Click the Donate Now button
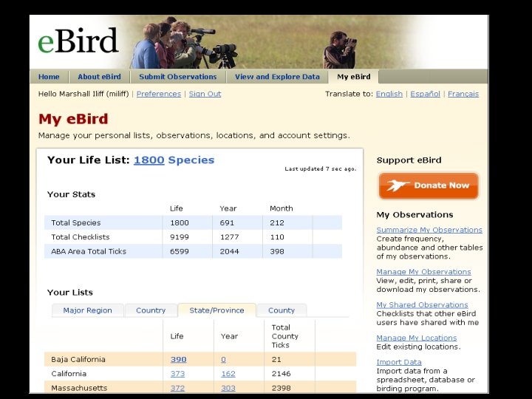This screenshot has height=399, width=532. click(429, 185)
